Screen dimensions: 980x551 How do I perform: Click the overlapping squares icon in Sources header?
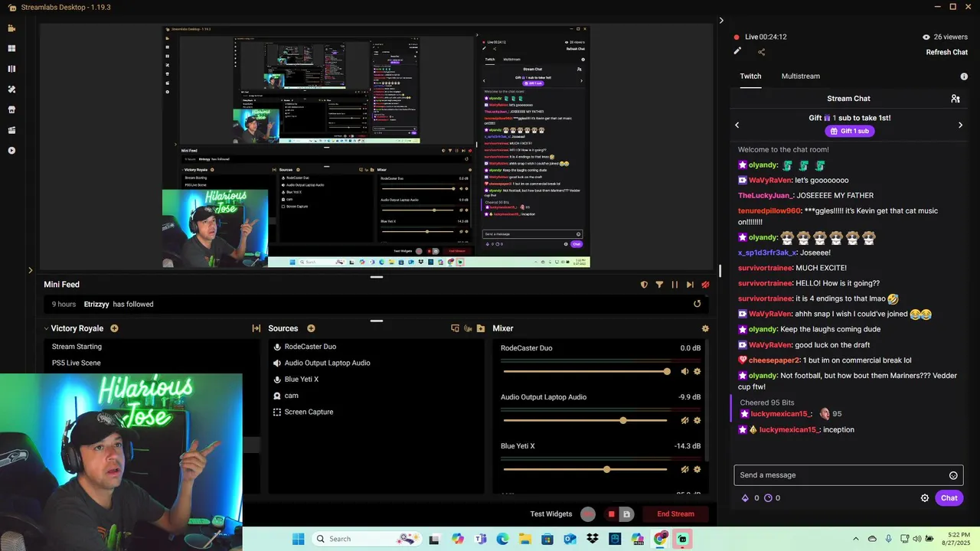coord(455,328)
